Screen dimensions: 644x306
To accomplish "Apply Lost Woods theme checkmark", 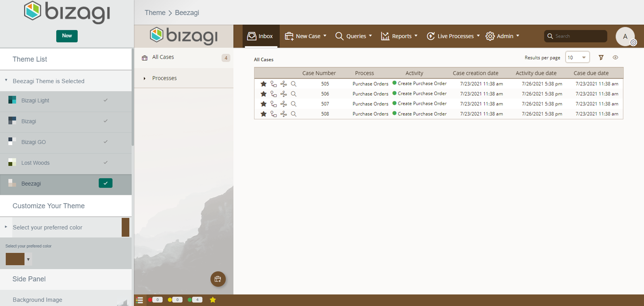I will (x=105, y=163).
